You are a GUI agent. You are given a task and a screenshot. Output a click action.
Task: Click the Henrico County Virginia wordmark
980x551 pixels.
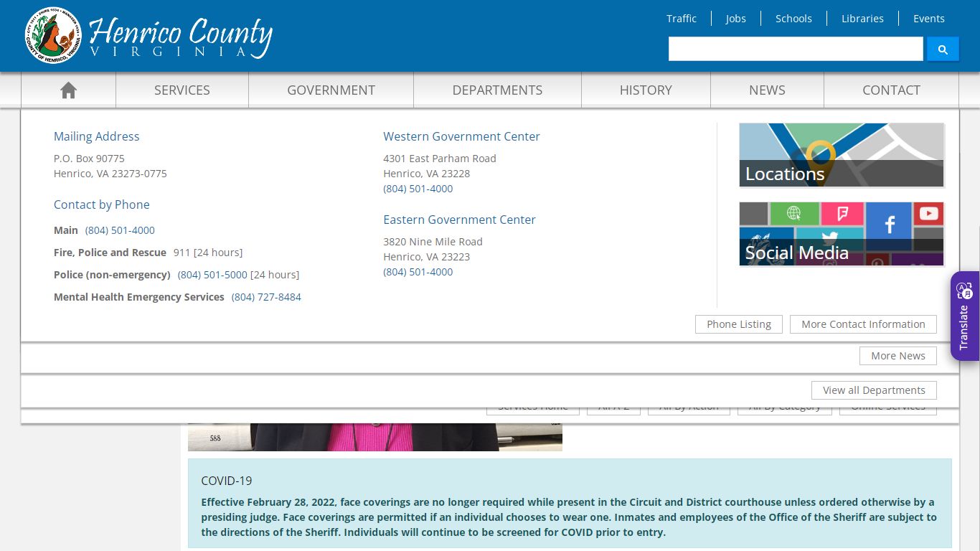(181, 37)
